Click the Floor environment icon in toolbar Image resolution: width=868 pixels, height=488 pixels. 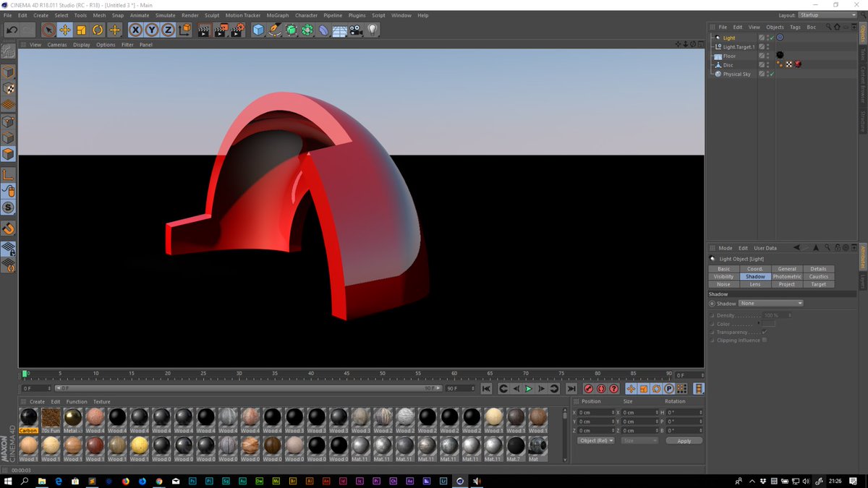[x=340, y=30]
